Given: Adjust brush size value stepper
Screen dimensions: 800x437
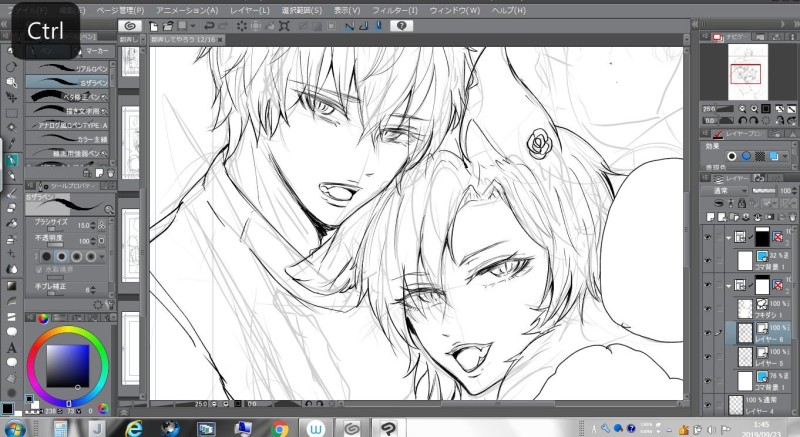Looking at the screenshot, I should [92, 225].
